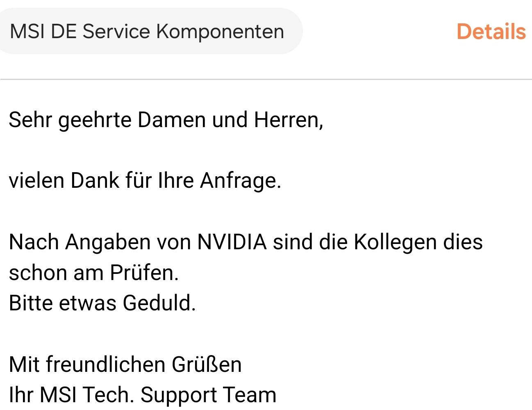This screenshot has width=532, height=410.
Task: Click the signature 'Ihr MSI Tech. Support Team'
Action: 142,394
